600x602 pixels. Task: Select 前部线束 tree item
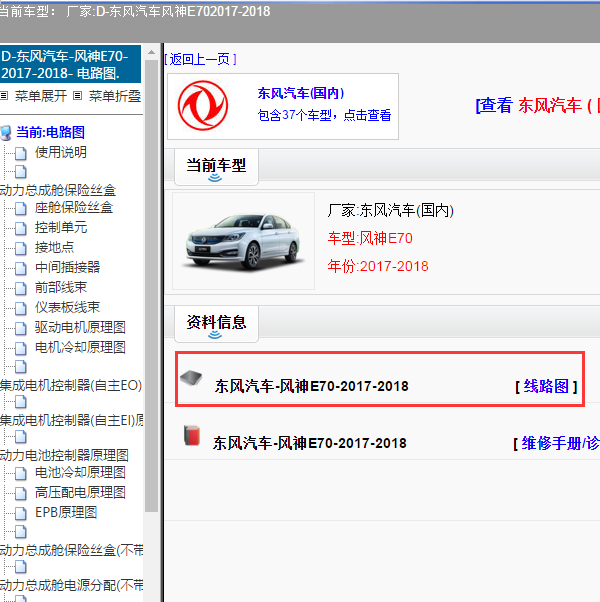pos(61,288)
